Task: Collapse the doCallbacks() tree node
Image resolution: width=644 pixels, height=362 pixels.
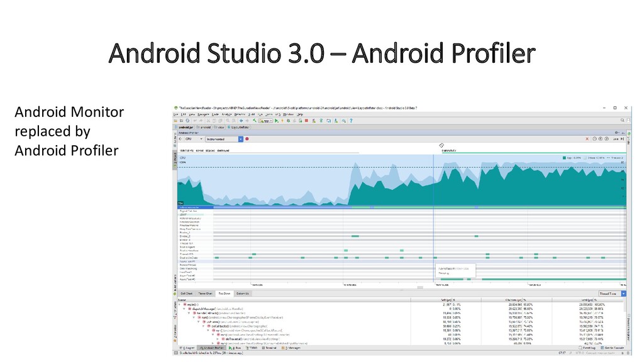Action: pyautogui.click(x=203, y=326)
